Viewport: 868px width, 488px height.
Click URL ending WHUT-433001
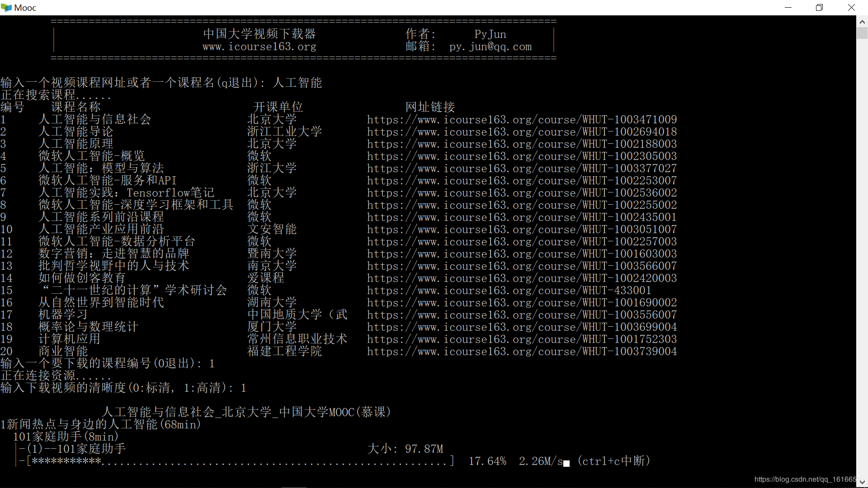[509, 291]
